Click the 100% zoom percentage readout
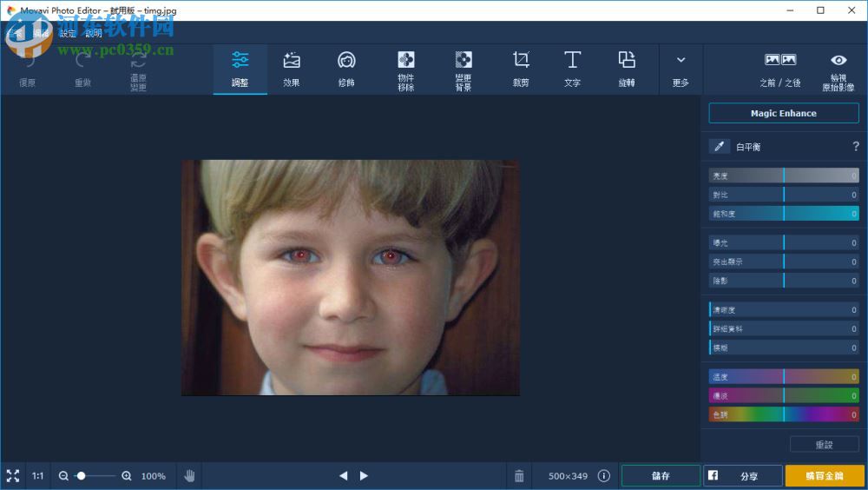868x490 pixels. pyautogui.click(x=154, y=475)
